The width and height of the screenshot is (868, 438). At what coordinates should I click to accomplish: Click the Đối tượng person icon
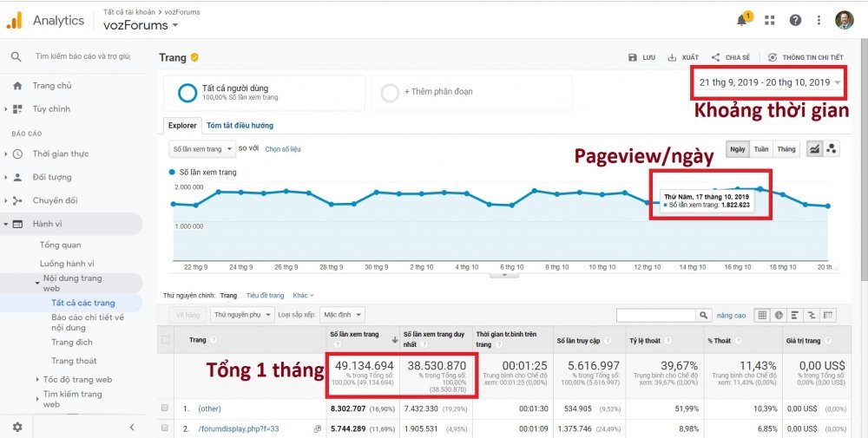coord(17,177)
